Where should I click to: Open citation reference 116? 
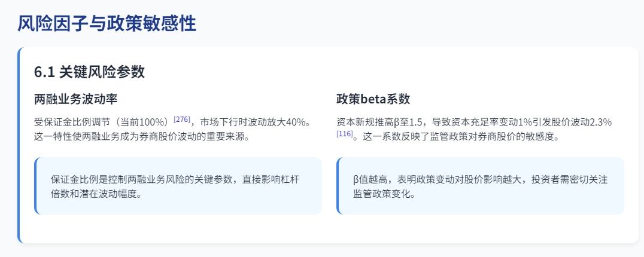(345, 133)
